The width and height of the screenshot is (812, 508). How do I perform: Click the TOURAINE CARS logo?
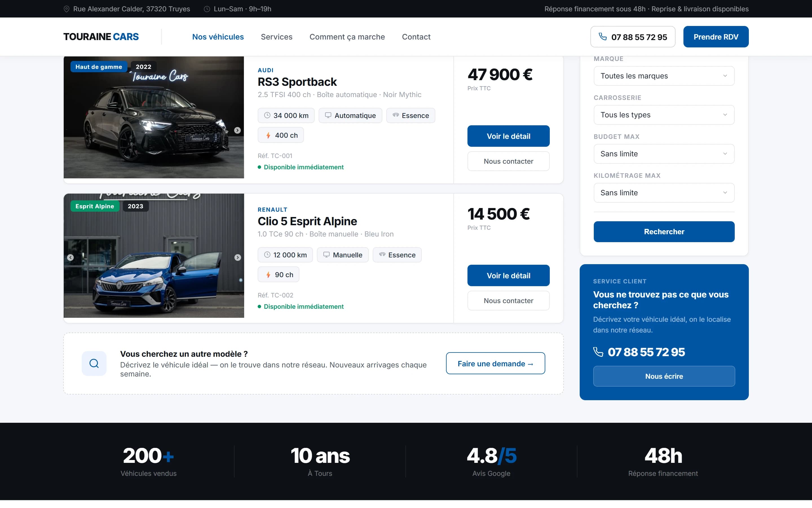101,37
